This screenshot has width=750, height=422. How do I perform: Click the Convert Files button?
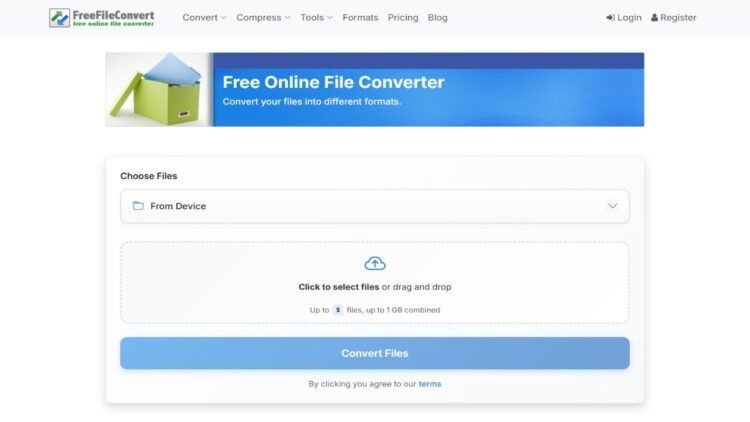click(375, 353)
